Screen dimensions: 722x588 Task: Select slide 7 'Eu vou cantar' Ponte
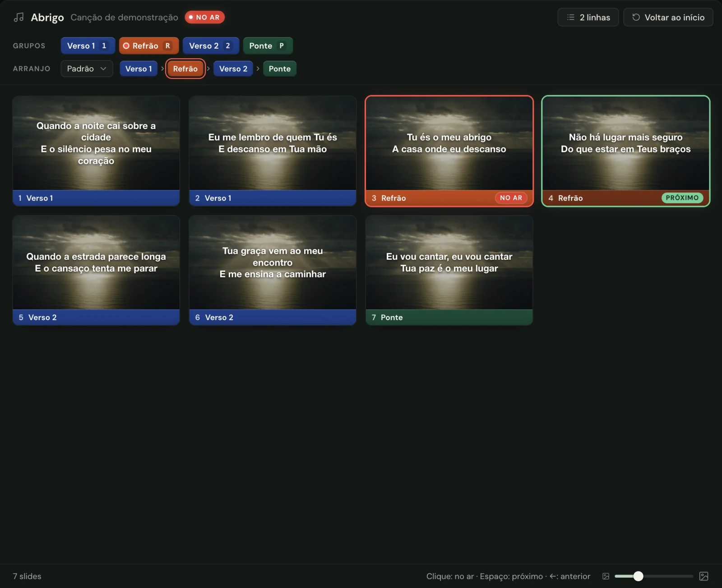pyautogui.click(x=449, y=270)
